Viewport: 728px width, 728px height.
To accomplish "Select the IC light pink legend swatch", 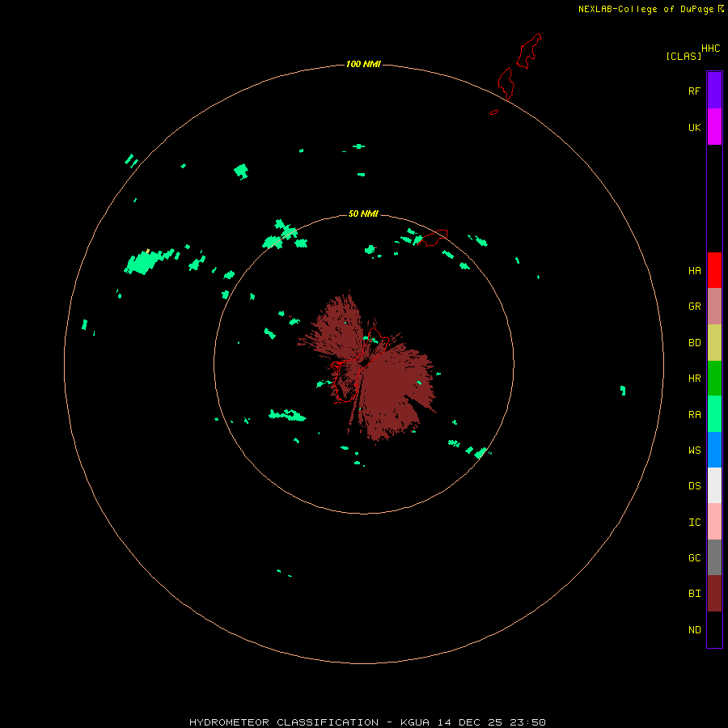I will pyautogui.click(x=714, y=522).
